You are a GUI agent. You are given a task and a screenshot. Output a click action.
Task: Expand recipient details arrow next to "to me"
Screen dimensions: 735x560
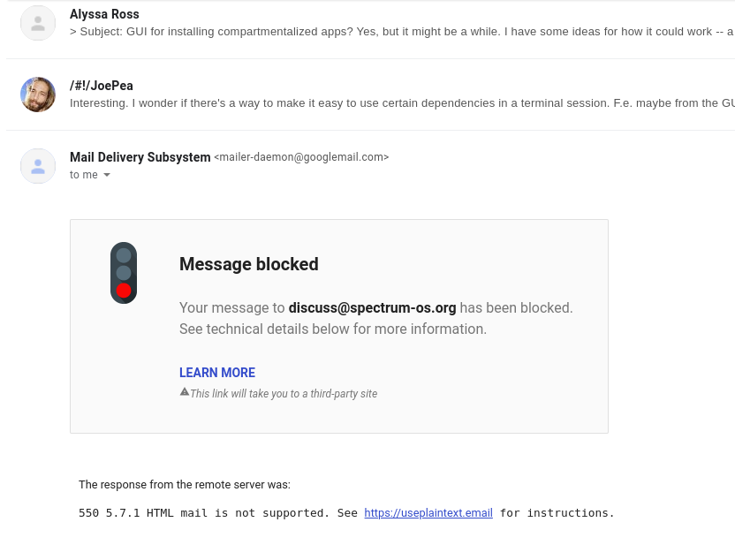pos(107,175)
